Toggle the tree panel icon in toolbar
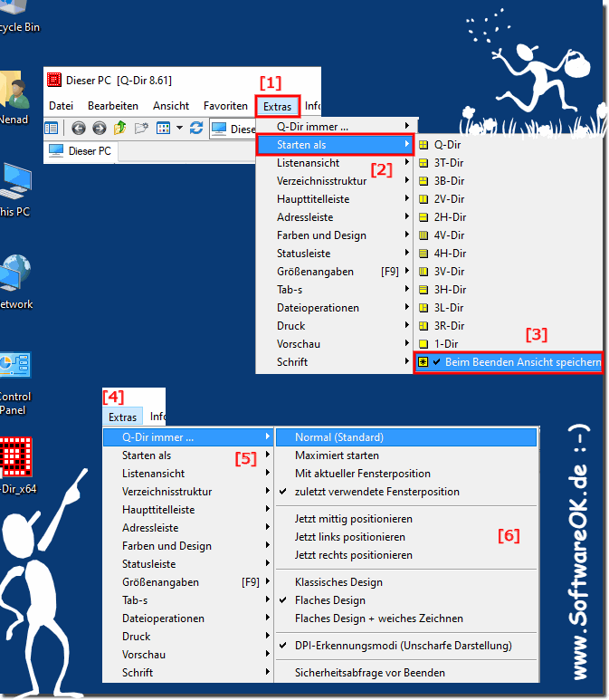Screen dimensions: 609x700 click(52, 129)
